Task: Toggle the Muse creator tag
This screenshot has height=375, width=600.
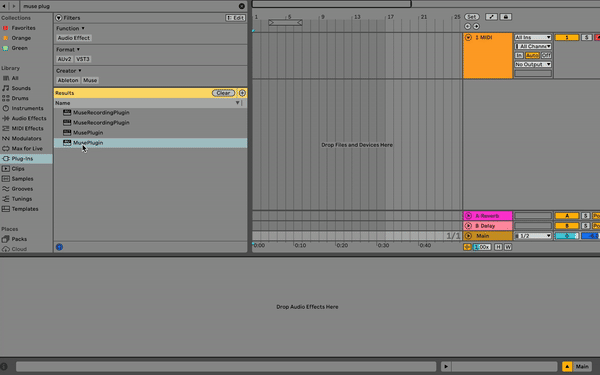Action: point(90,80)
